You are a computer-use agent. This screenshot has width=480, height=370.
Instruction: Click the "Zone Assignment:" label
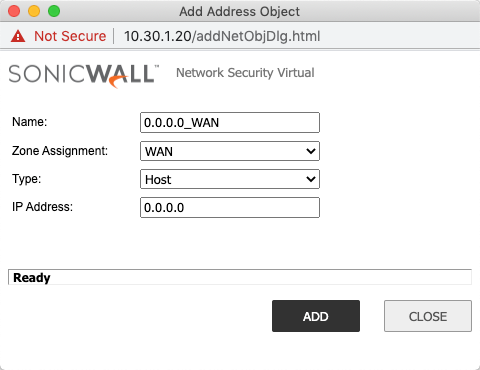click(x=60, y=151)
